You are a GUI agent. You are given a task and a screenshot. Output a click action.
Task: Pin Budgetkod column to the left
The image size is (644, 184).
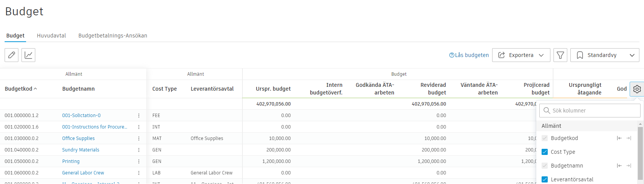pos(619,138)
